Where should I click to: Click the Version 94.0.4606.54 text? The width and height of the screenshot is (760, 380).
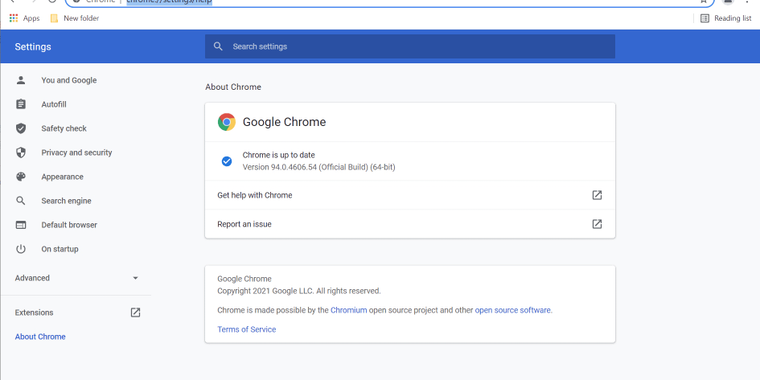319,167
